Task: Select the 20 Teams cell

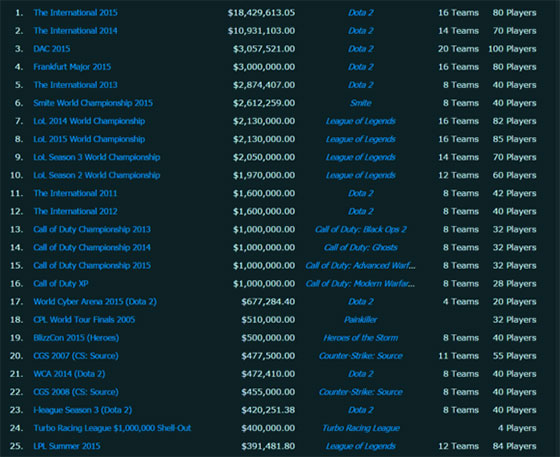Action: point(458,49)
